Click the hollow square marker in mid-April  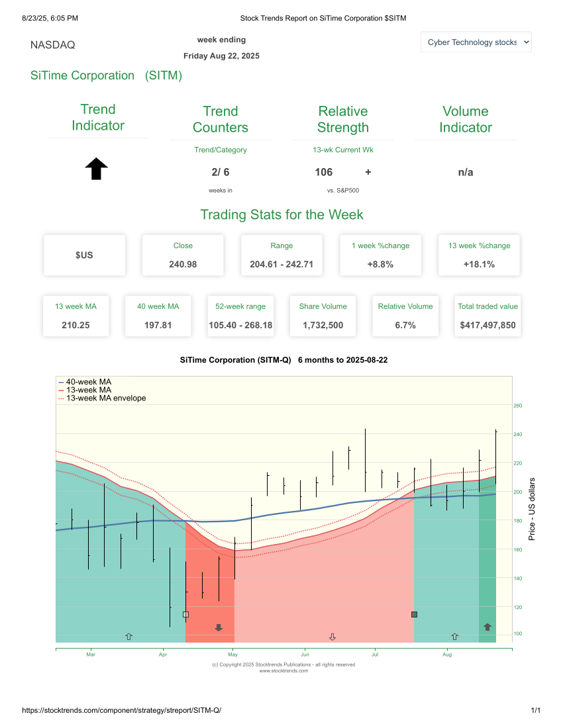click(x=185, y=614)
